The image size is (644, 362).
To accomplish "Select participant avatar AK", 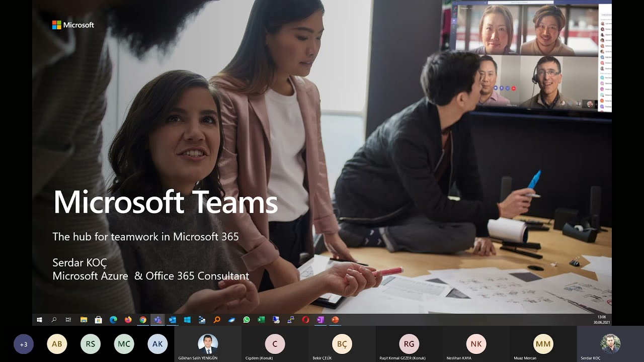I will pyautogui.click(x=157, y=344).
